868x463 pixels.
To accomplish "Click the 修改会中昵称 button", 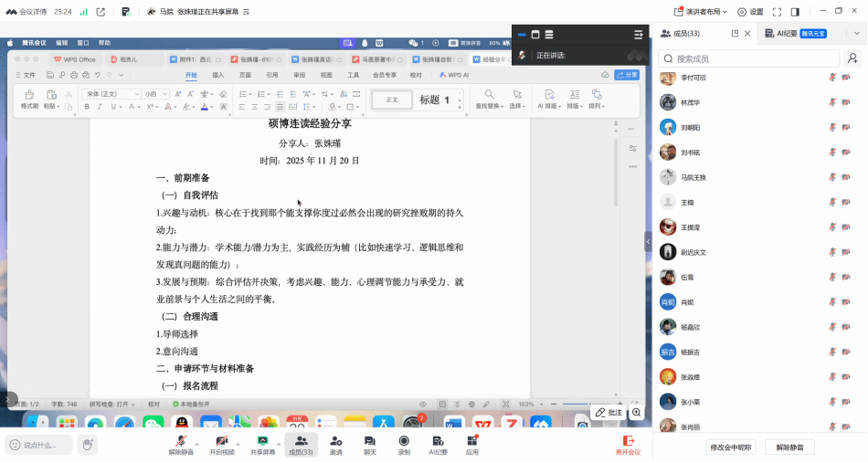I will [731, 447].
